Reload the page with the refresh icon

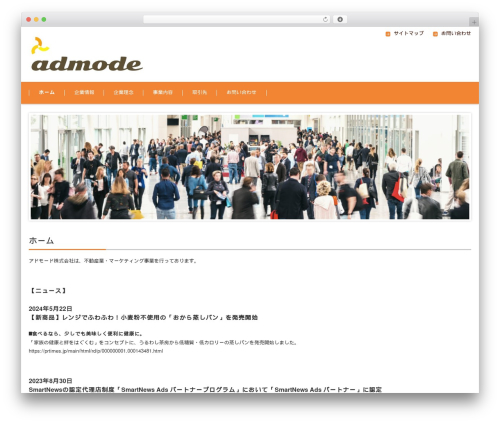coord(325,19)
